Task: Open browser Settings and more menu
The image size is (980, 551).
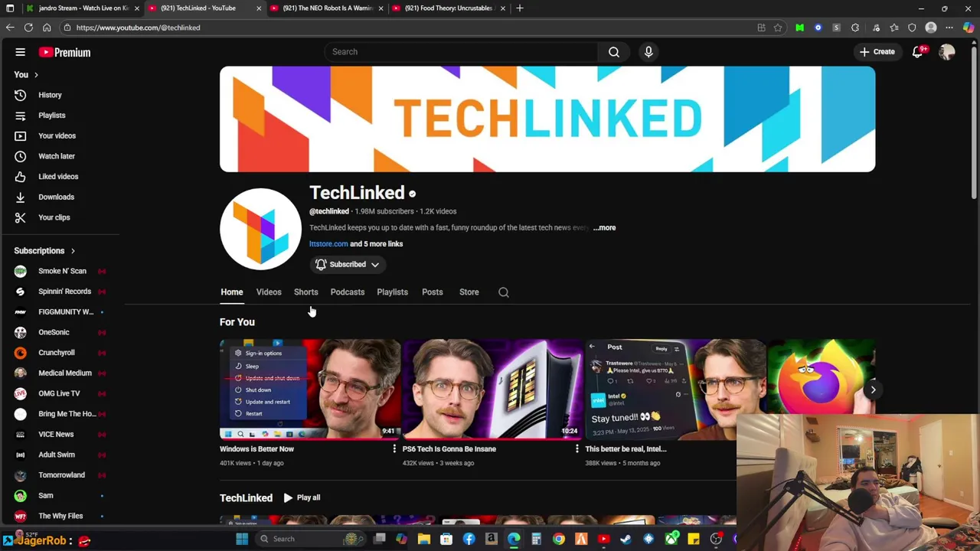Action: click(949, 28)
